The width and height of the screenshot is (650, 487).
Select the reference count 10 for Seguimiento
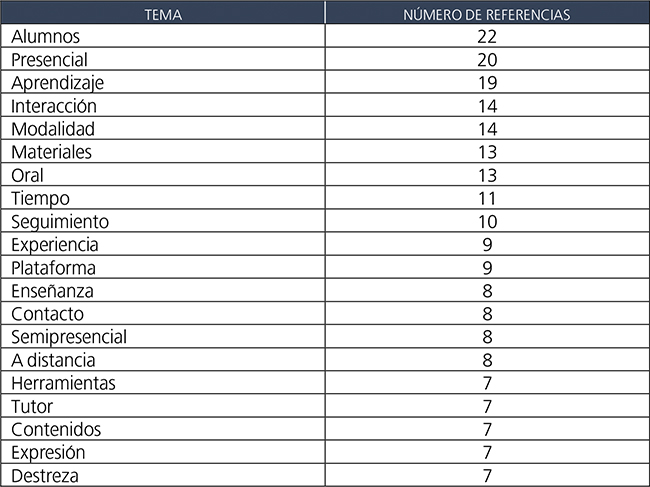pyautogui.click(x=487, y=221)
